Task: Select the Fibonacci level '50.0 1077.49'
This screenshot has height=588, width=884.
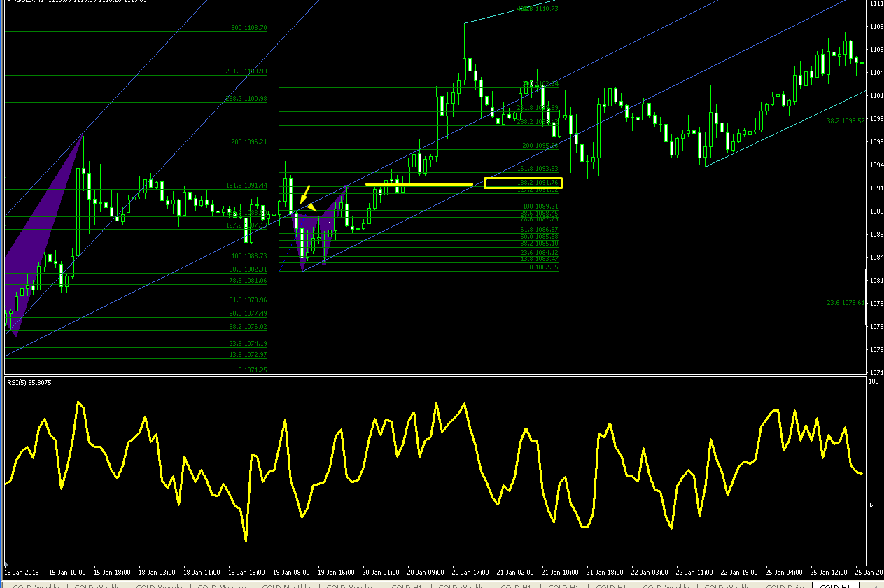Action: tap(248, 313)
